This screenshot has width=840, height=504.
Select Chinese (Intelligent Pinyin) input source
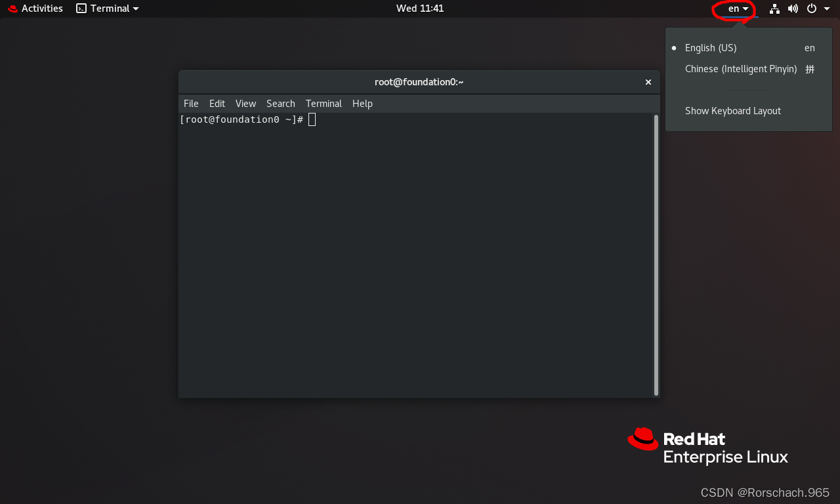741,69
